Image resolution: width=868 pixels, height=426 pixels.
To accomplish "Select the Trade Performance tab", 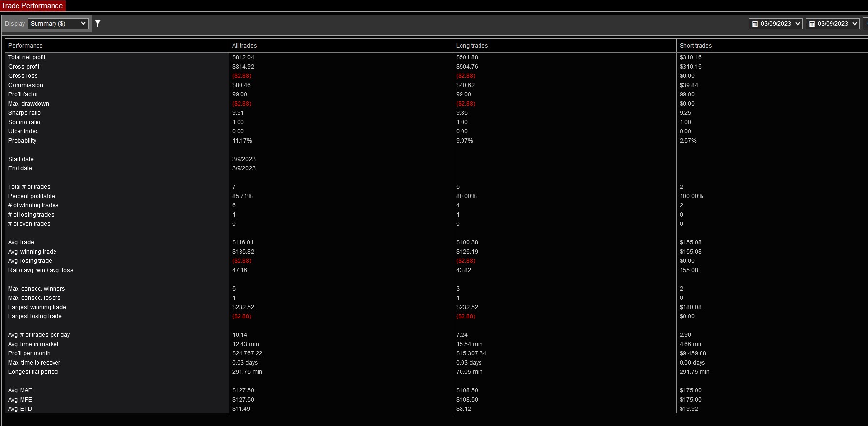I will pyautogui.click(x=33, y=6).
